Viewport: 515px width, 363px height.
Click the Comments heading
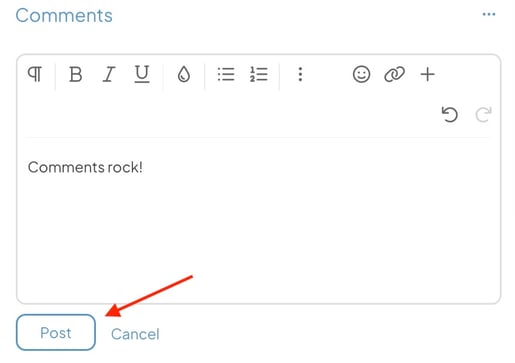click(x=64, y=16)
